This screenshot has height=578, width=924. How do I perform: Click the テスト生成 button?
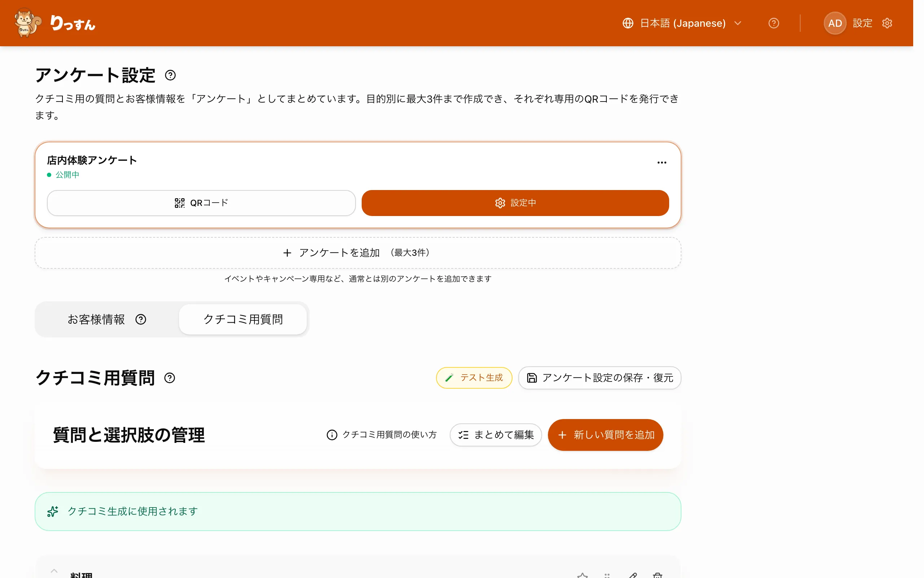pyautogui.click(x=474, y=378)
